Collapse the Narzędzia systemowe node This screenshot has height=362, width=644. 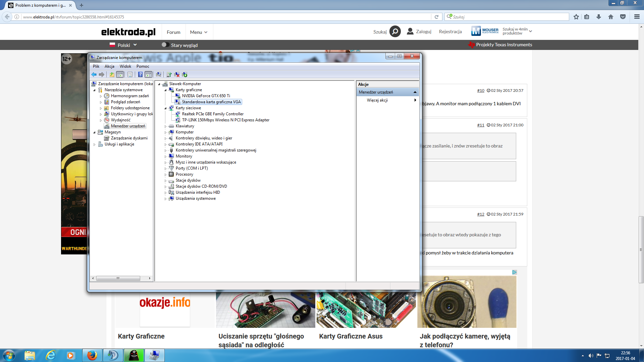[94, 90]
